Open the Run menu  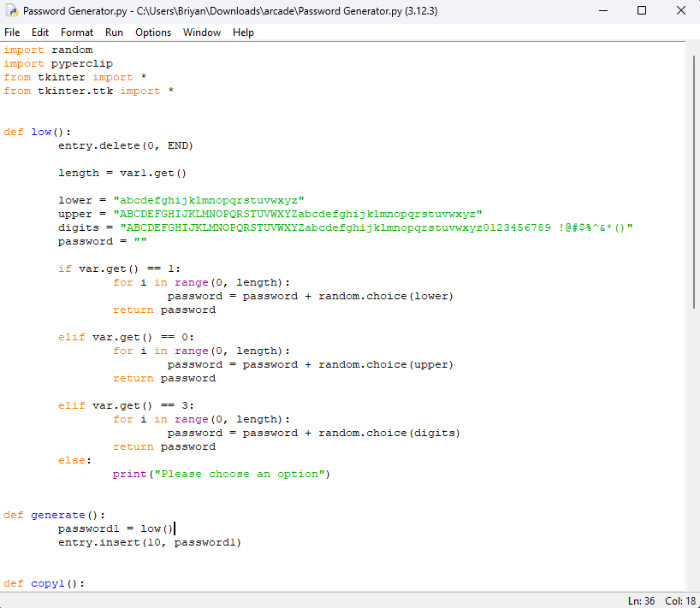(114, 32)
